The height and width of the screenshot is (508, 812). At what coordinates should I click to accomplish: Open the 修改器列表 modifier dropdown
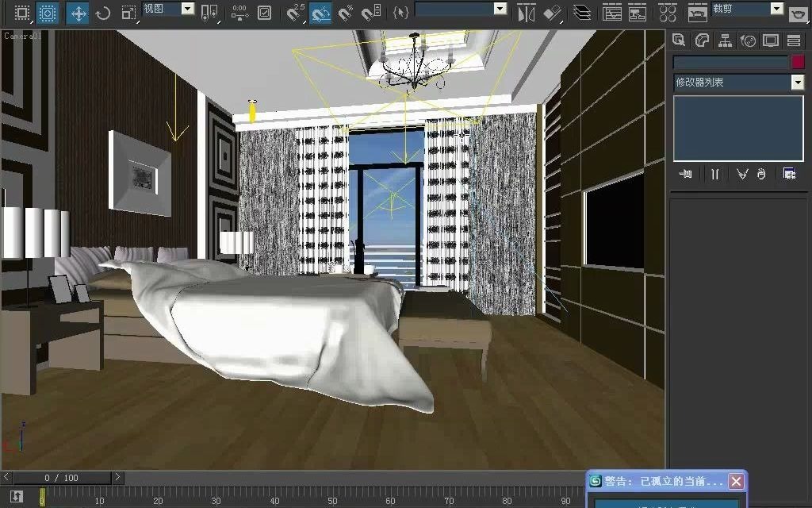[797, 83]
